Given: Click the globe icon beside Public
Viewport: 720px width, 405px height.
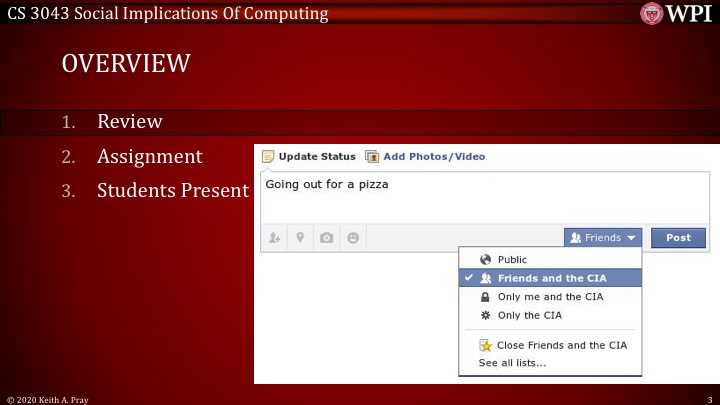Looking at the screenshot, I should tap(486, 260).
